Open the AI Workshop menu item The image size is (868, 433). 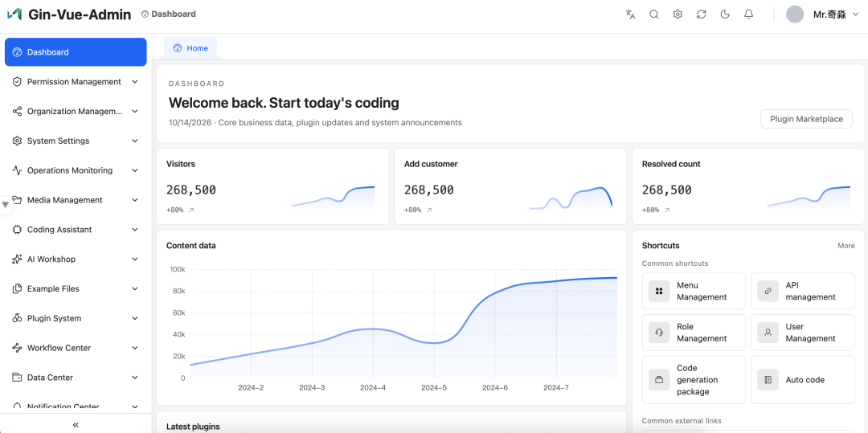click(76, 259)
